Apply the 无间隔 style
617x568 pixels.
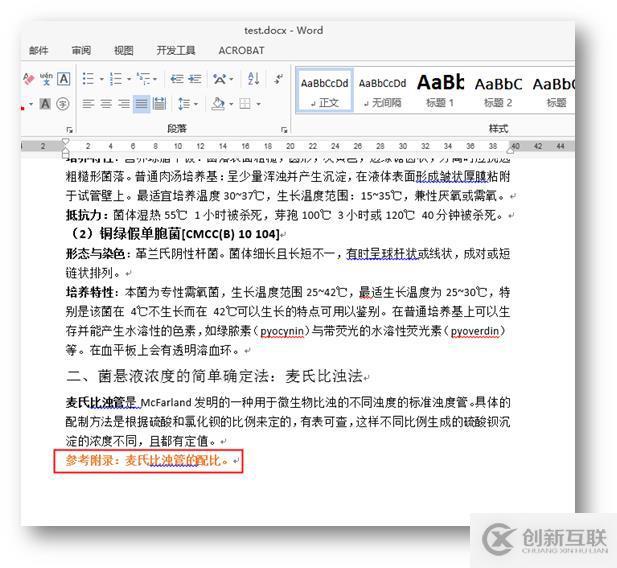(x=382, y=91)
